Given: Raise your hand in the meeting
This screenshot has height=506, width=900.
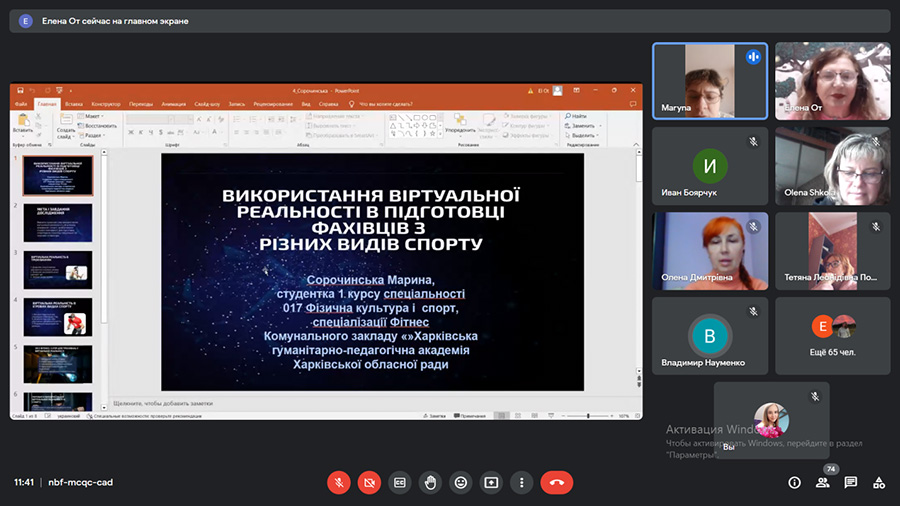Looking at the screenshot, I should (430, 482).
